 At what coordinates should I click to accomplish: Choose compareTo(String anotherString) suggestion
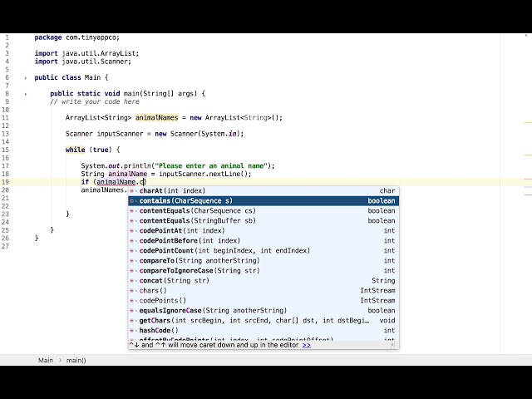[264, 260]
